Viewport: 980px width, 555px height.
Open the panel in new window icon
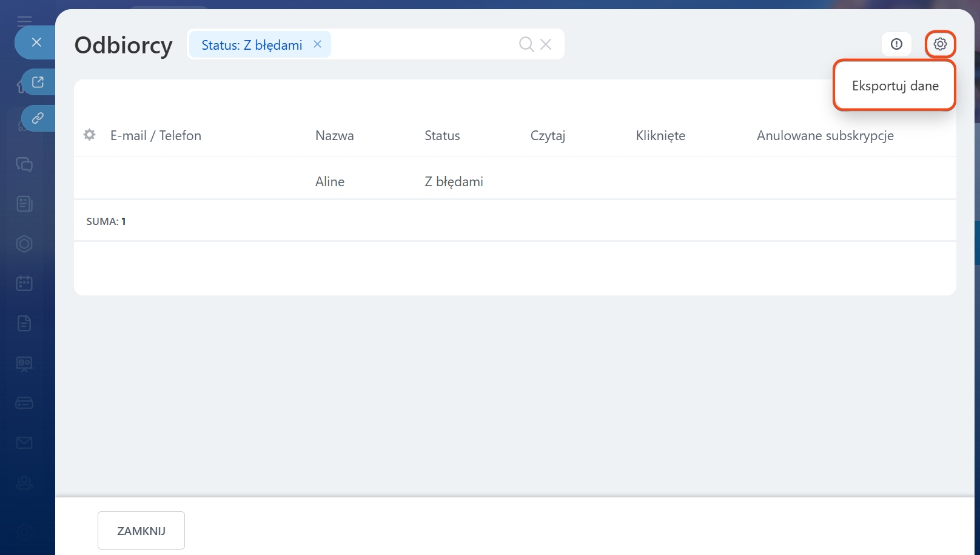pyautogui.click(x=38, y=82)
